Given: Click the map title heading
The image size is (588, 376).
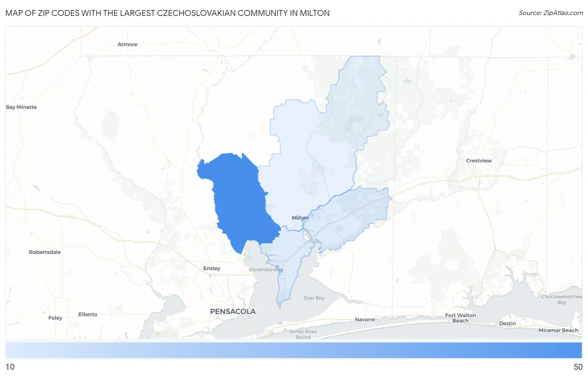Looking at the screenshot, I should (x=167, y=13).
